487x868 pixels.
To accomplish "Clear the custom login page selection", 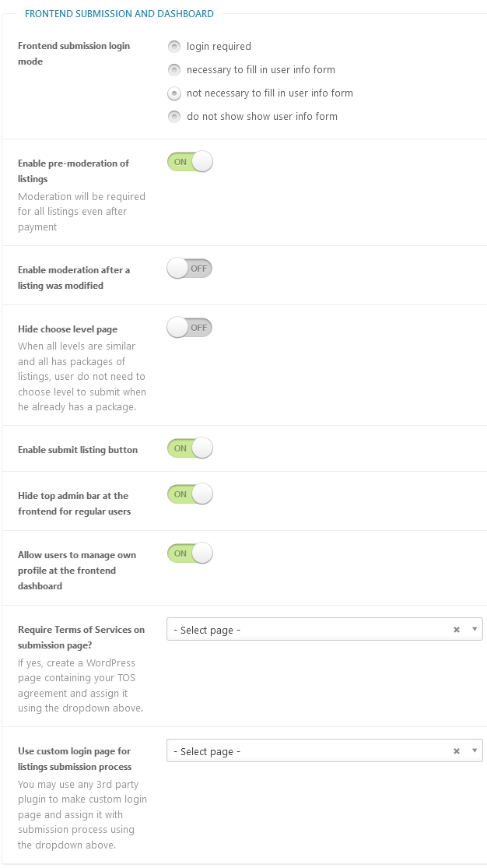I will pos(457,750).
